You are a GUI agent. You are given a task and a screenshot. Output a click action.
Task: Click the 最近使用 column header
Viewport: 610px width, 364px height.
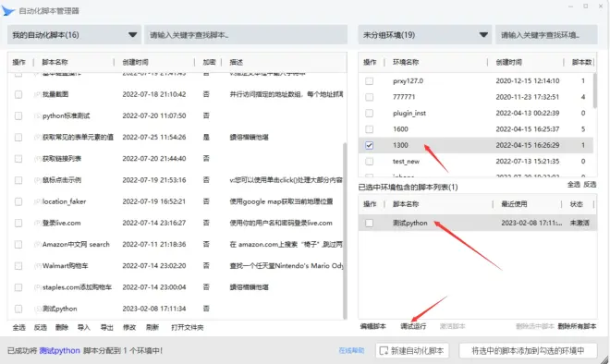click(x=514, y=204)
